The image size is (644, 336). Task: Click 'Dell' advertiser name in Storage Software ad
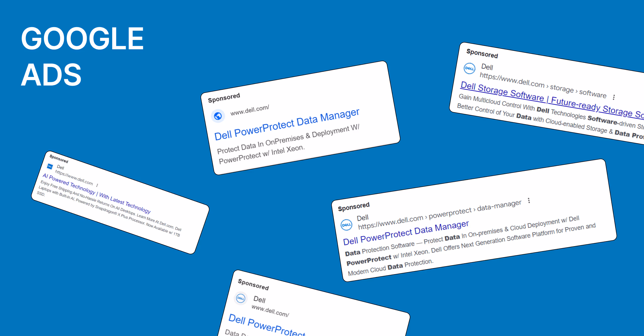[x=487, y=67]
